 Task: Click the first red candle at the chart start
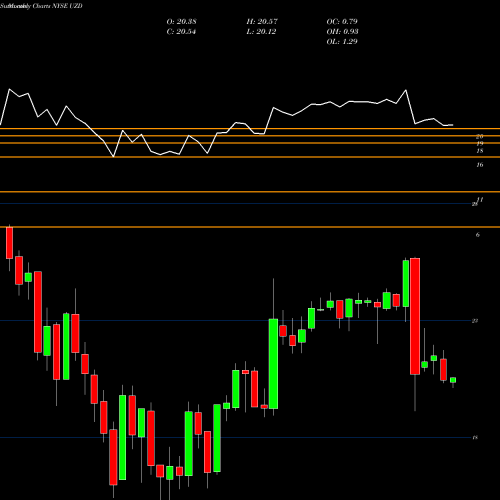(9, 243)
